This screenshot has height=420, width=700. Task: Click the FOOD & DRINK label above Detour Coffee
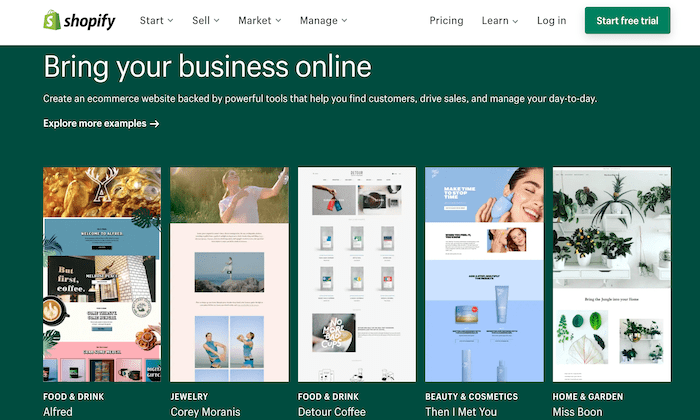point(328,396)
